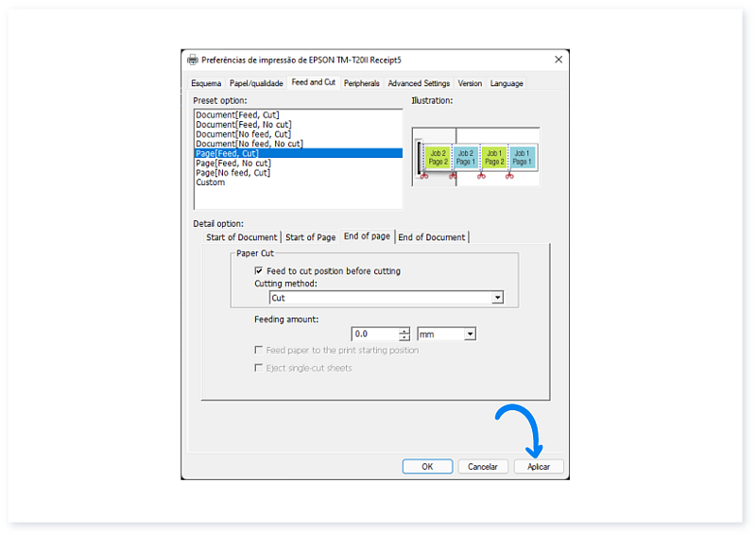Increase feeding amount with up arrow
The image size is (756, 535).
(x=404, y=331)
